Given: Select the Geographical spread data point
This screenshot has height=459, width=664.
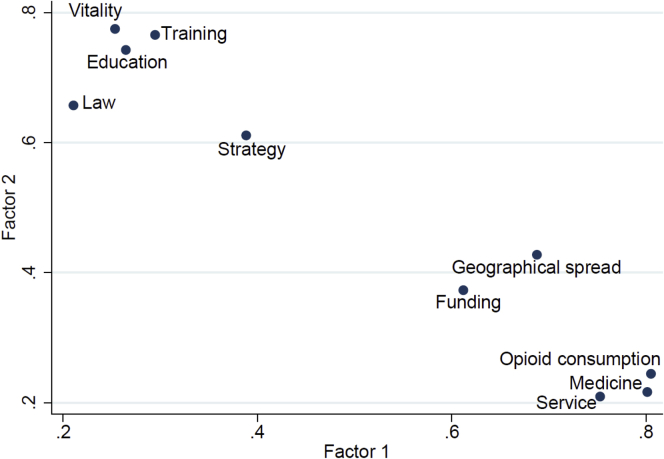Looking at the screenshot, I should pos(537,255).
